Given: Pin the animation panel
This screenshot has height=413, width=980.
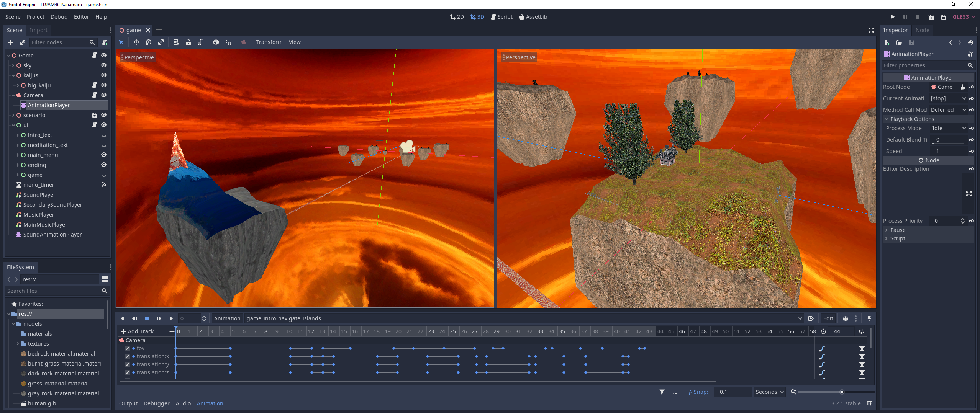Looking at the screenshot, I should click(x=869, y=318).
